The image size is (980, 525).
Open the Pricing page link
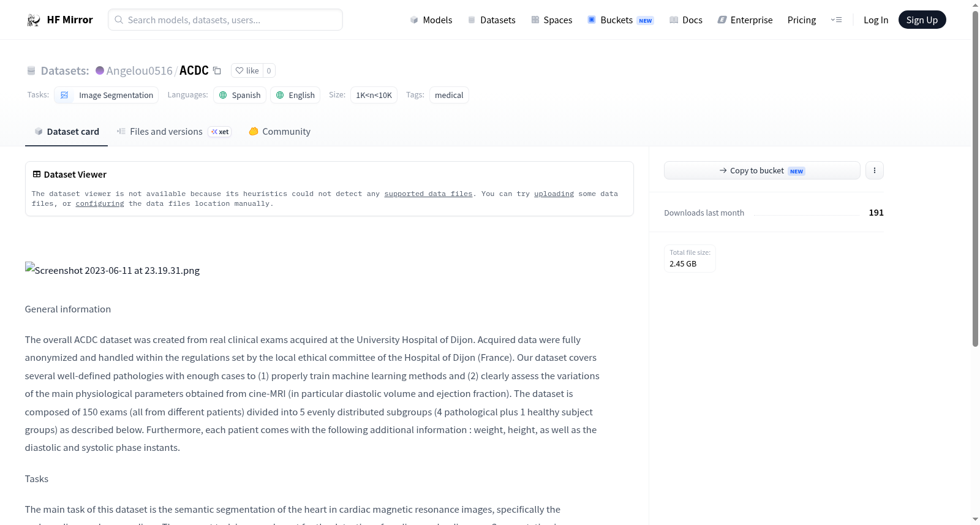(802, 20)
